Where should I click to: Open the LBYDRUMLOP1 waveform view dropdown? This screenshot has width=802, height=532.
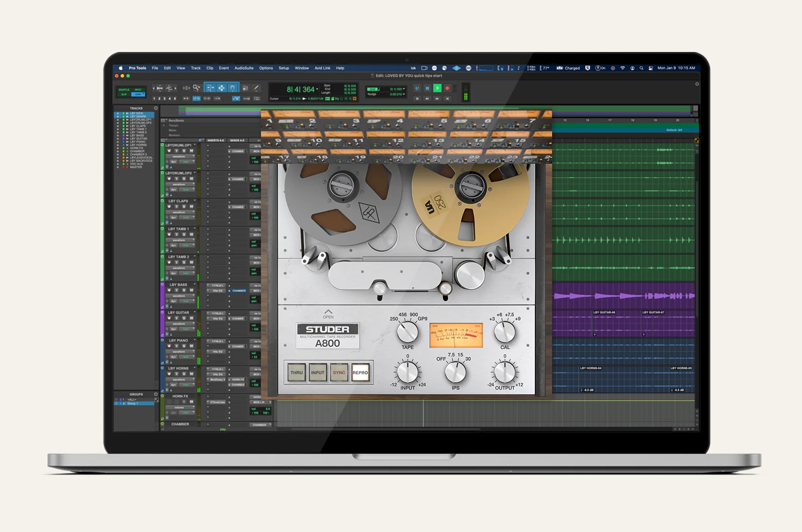180,156
